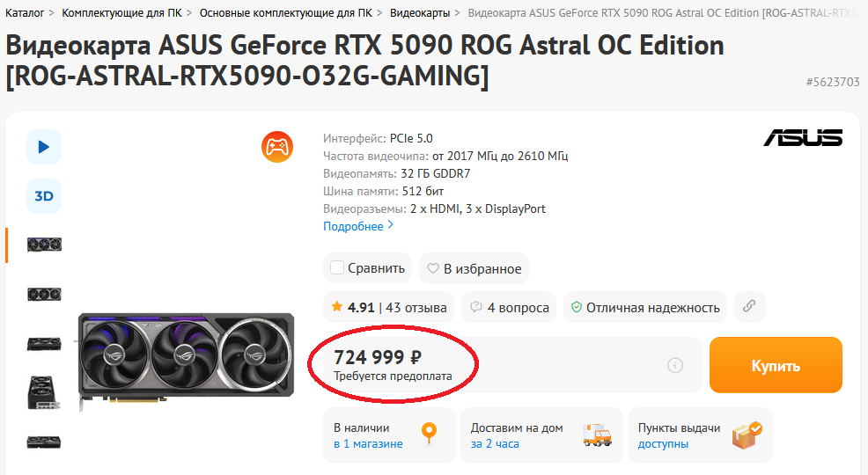Expand details via Подробнее link

(x=358, y=226)
